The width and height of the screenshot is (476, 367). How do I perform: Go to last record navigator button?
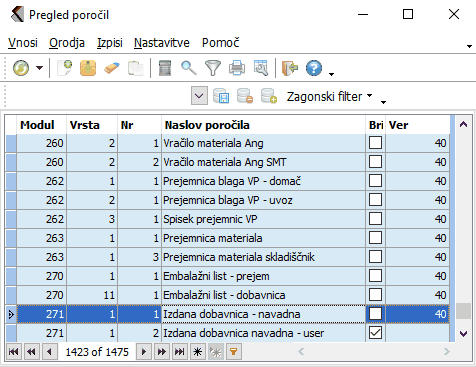pyautogui.click(x=180, y=352)
